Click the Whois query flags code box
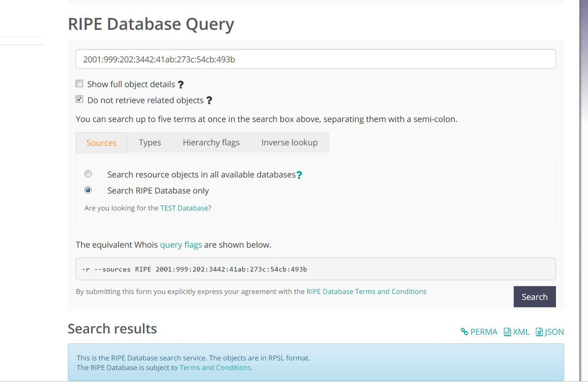The height and width of the screenshot is (382, 588). click(x=316, y=269)
